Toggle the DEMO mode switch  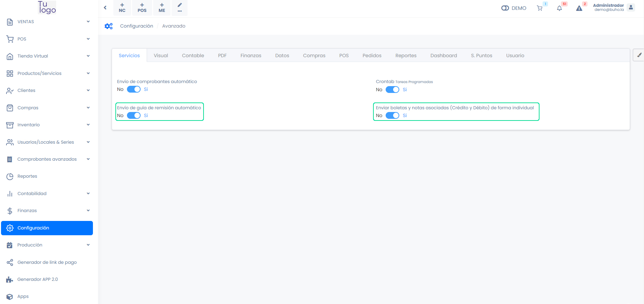505,8
